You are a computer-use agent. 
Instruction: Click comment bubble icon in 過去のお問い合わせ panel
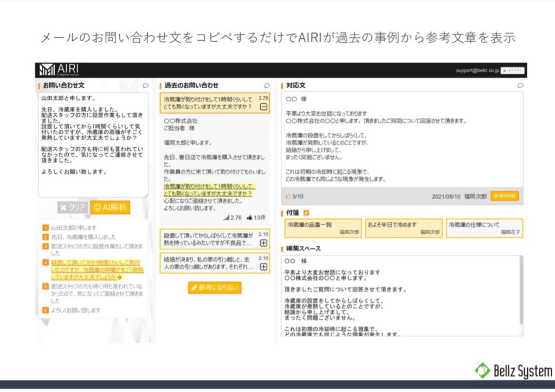coord(267,86)
